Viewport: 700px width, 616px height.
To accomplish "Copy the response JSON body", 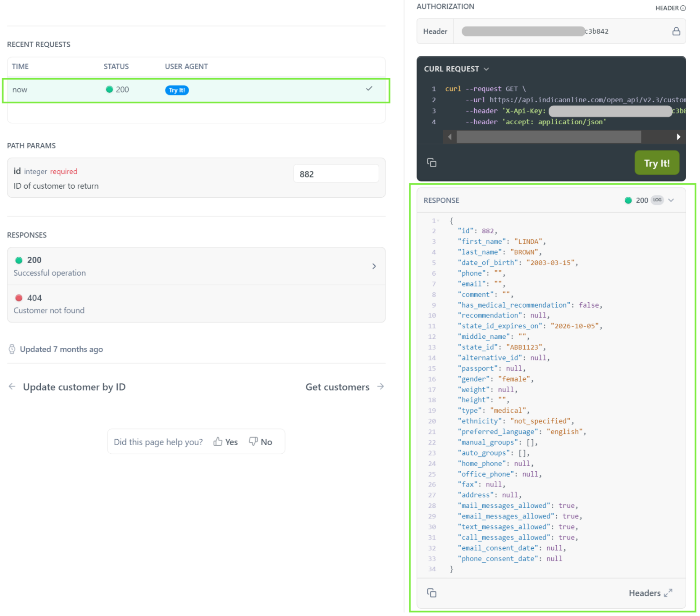I will (431, 593).
